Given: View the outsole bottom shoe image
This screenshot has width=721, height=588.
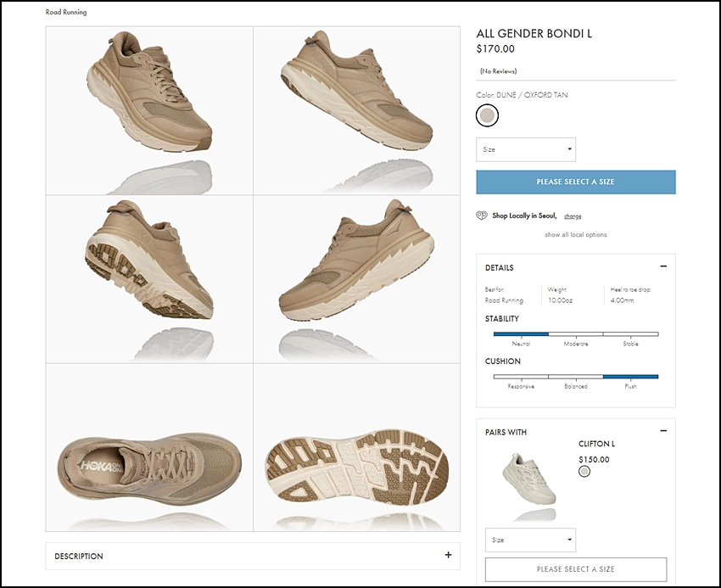Looking at the screenshot, I should pos(356,462).
